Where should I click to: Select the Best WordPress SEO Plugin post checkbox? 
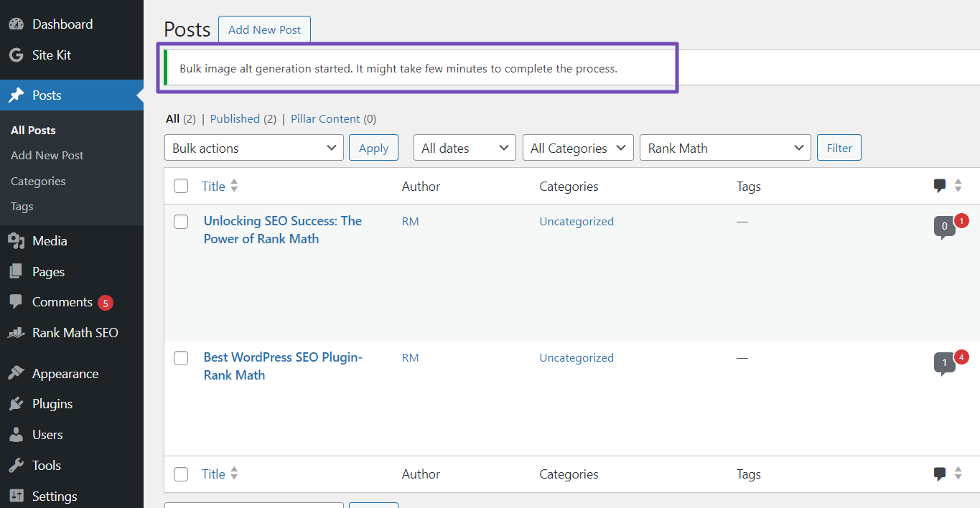tap(181, 358)
